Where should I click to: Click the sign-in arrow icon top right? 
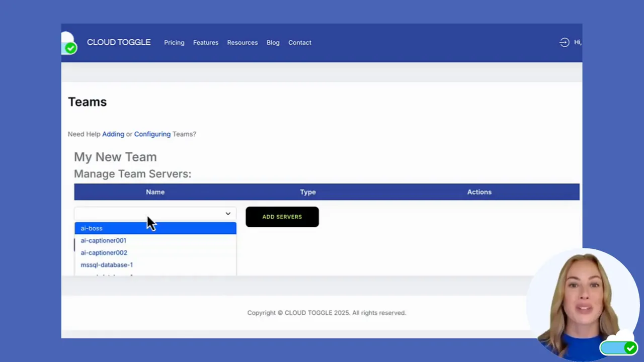pyautogui.click(x=564, y=42)
